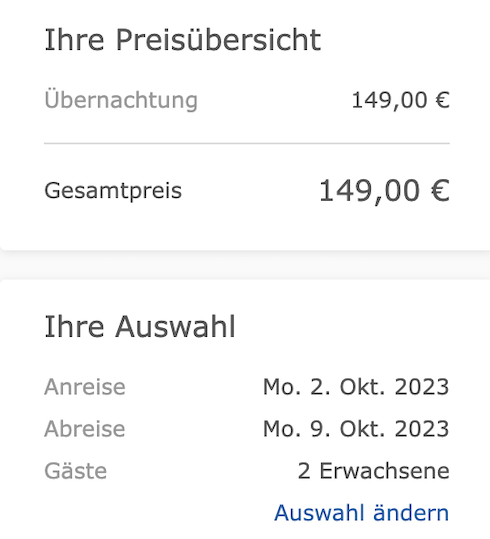Click the large Gesamtpreis amount 149,00 €

[x=384, y=191]
